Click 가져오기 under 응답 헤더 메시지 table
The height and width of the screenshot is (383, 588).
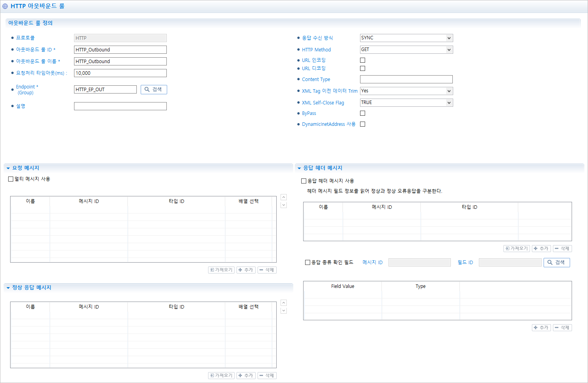point(517,249)
